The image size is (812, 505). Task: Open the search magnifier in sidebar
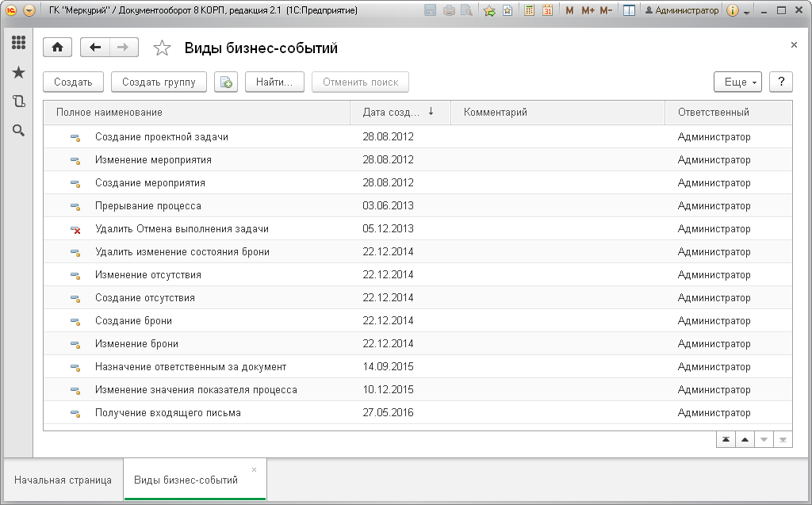19,131
